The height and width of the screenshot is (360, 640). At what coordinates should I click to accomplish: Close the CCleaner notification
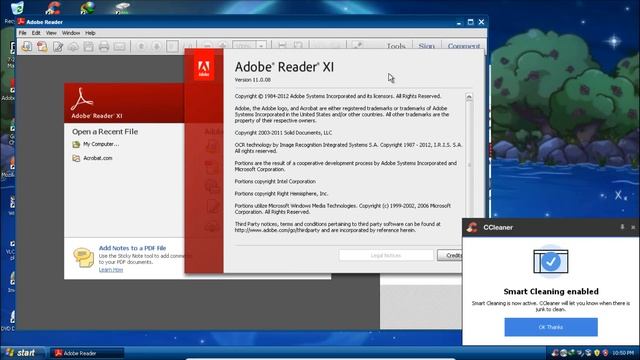(633, 227)
